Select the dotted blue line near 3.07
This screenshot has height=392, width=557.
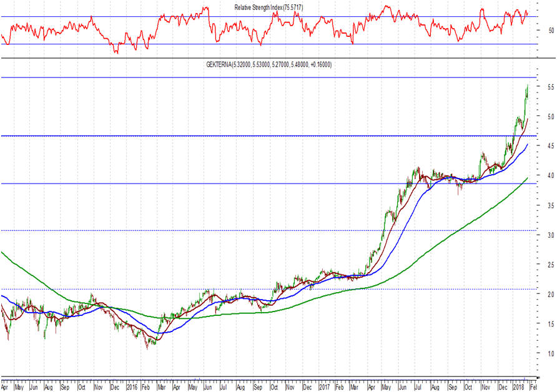click(269, 230)
